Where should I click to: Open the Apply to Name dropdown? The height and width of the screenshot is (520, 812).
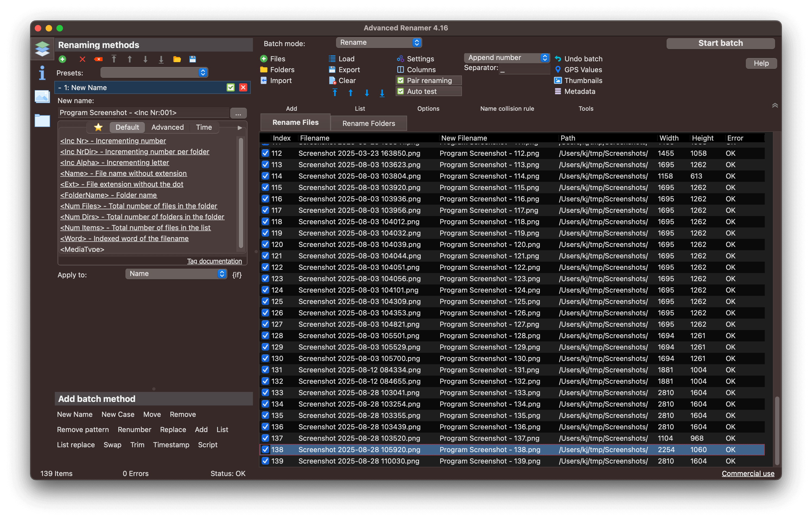coord(176,274)
